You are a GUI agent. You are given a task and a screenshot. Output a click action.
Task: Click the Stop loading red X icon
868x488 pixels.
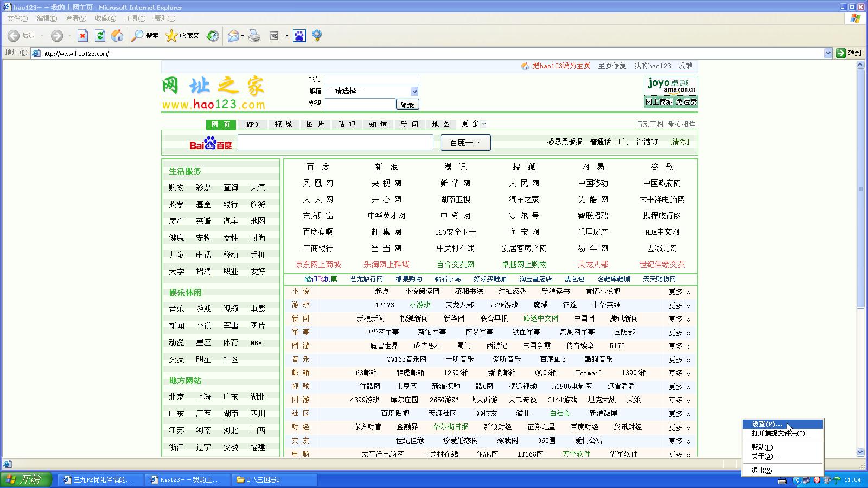pos(82,36)
